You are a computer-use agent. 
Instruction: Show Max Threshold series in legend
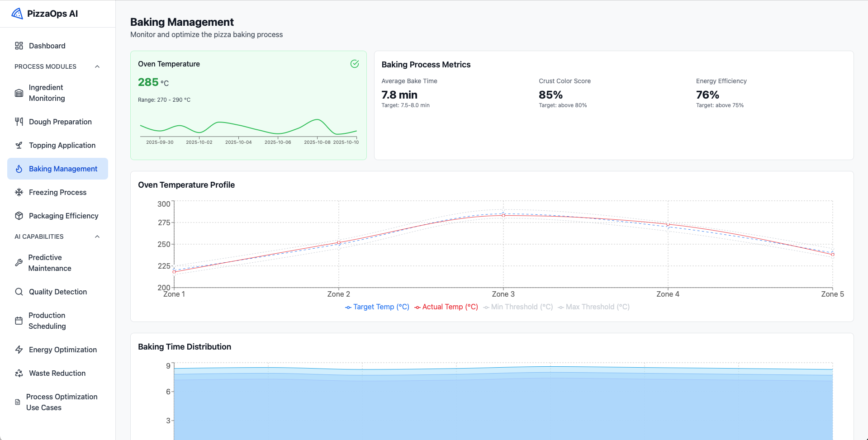coord(593,307)
